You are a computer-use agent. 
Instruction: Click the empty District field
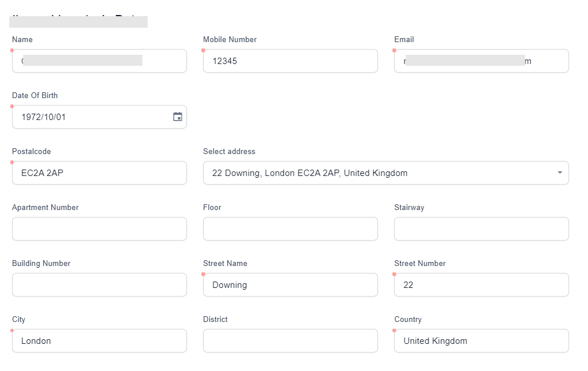(x=290, y=340)
